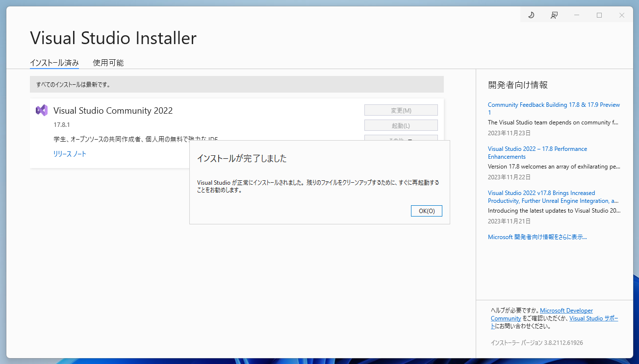Click the インストールが完了しました dialog heading
Screen dimensions: 639x364
tap(242, 158)
